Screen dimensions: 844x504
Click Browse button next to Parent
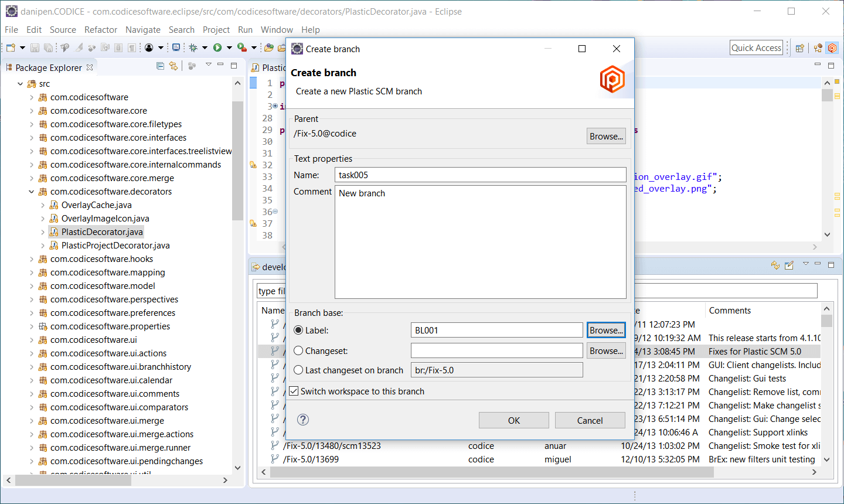pyautogui.click(x=606, y=136)
